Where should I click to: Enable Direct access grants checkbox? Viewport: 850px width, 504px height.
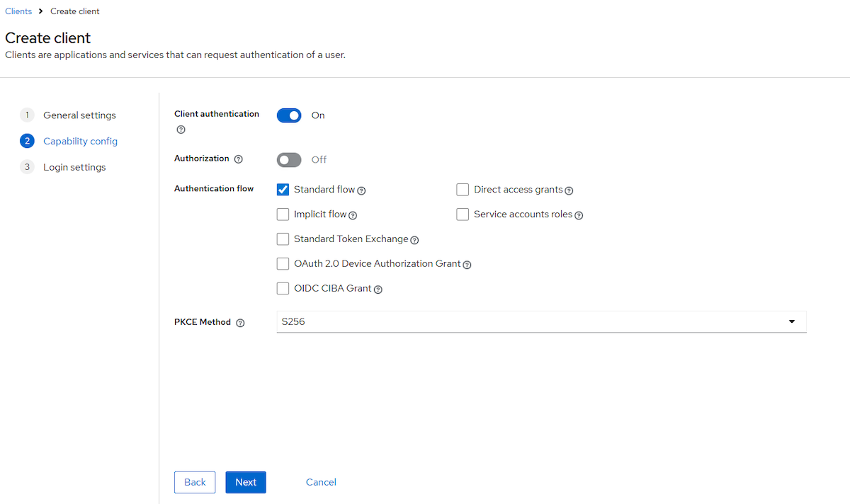tap(463, 190)
